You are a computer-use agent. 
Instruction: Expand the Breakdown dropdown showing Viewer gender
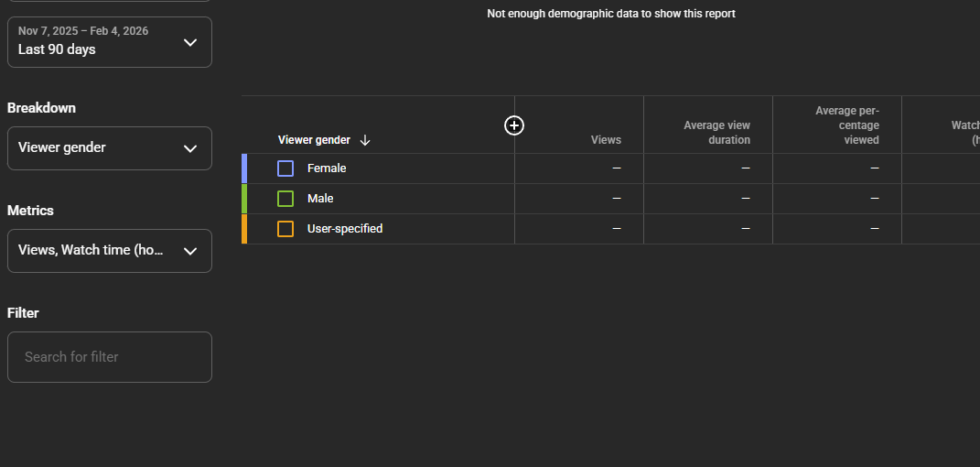(110, 148)
